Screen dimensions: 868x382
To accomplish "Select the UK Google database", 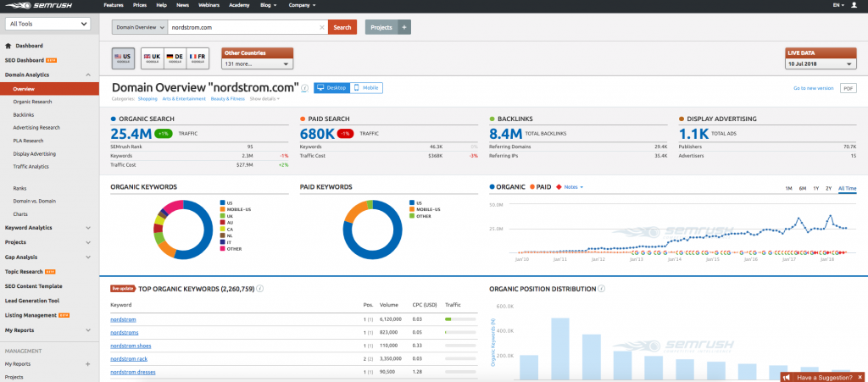I will [153, 58].
